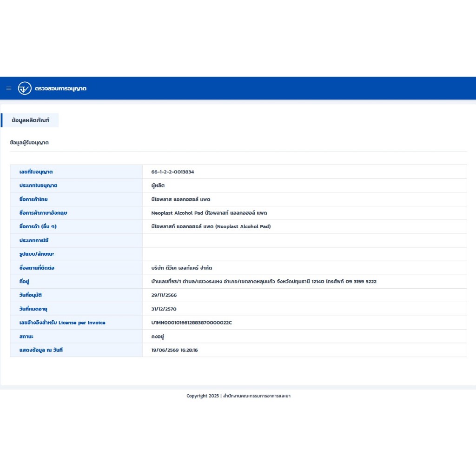Click the ประเภทการใช้ label

34,240
